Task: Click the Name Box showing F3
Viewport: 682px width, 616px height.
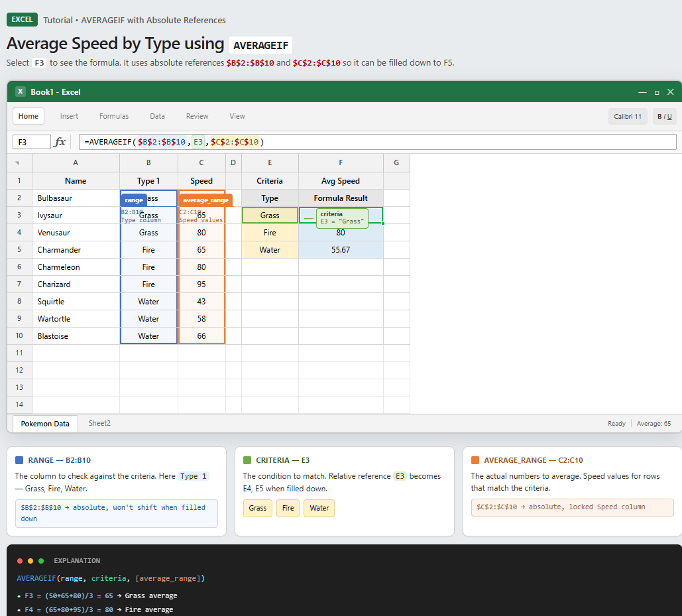Action: pos(32,142)
